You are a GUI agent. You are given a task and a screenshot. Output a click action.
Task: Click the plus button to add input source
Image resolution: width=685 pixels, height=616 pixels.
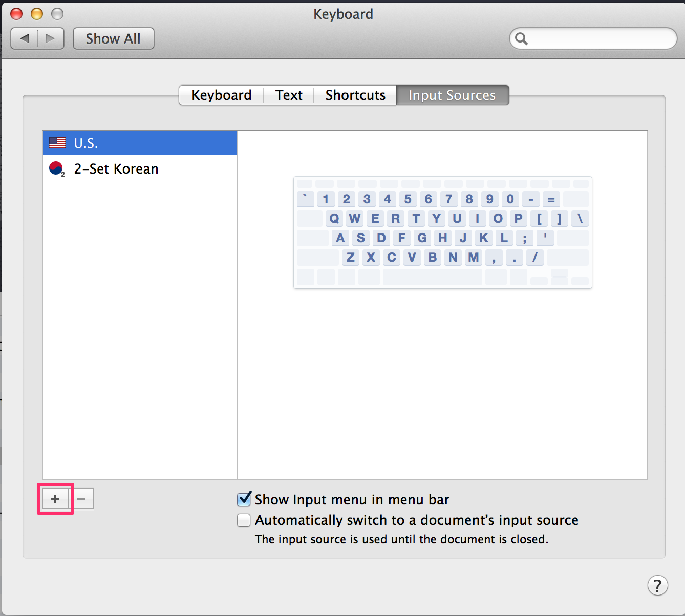[x=55, y=499]
